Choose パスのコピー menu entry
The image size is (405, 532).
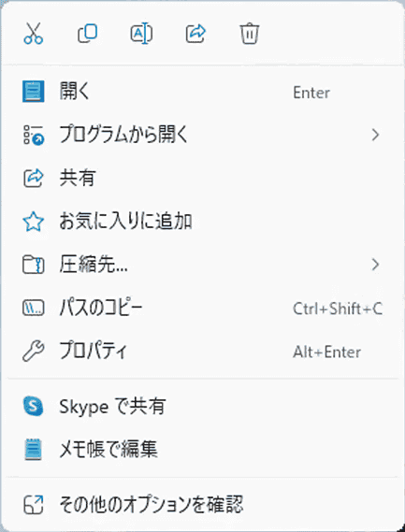pyautogui.click(x=203, y=308)
